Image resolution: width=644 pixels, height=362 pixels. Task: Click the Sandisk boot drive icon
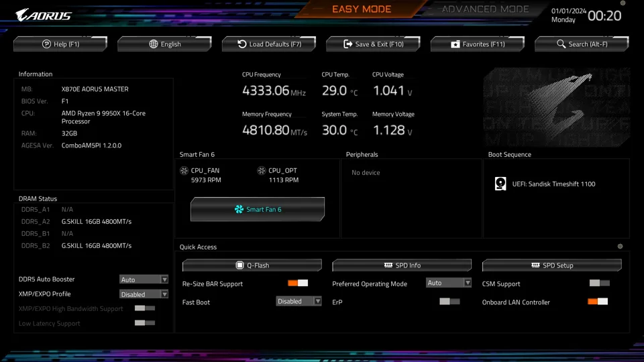click(x=500, y=184)
